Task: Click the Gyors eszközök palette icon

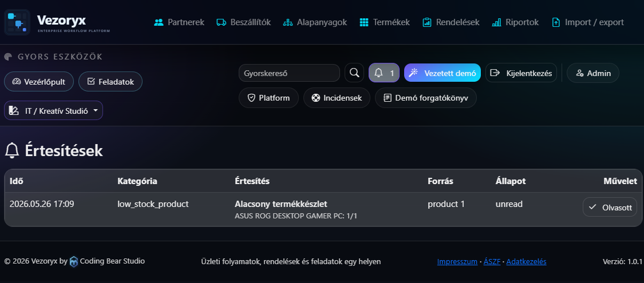Action: [8, 57]
